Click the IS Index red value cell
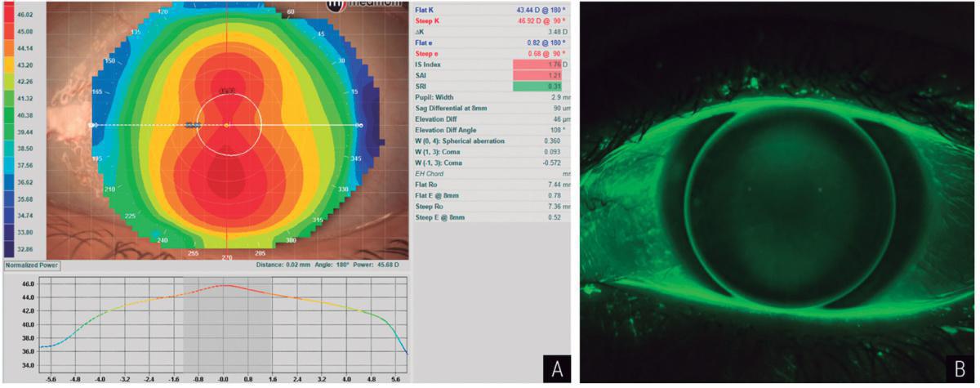Screen dimensions: 980x388 click(539, 64)
